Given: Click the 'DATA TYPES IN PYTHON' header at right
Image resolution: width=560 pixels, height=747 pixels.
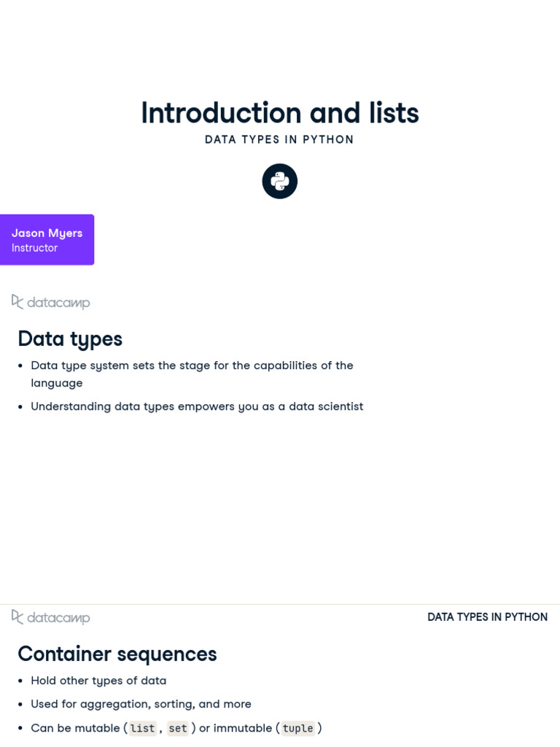Looking at the screenshot, I should click(x=487, y=617).
